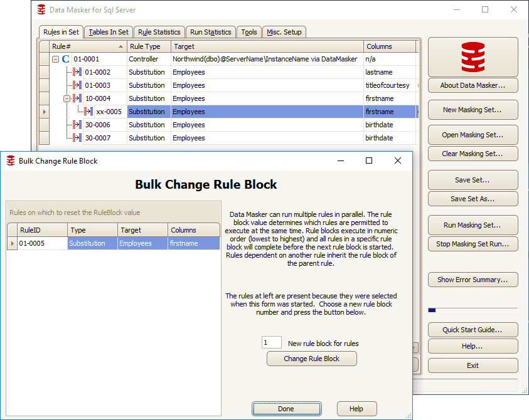Click Show Error Summary button
The height and width of the screenshot is (420, 529).
tap(473, 280)
